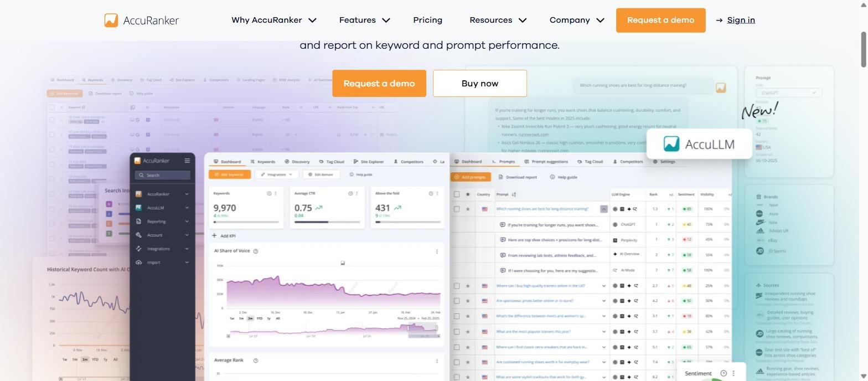Click the help icon beside AI Share of Voice

[256, 251]
